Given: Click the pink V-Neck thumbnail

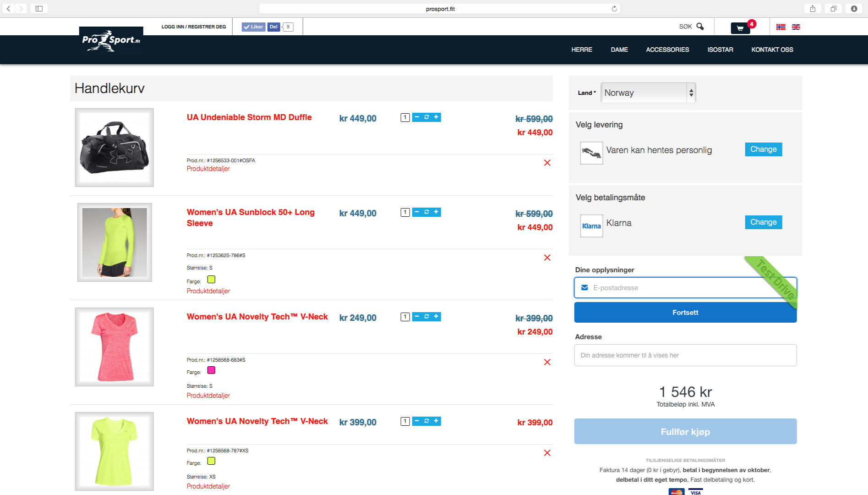Looking at the screenshot, I should pyautogui.click(x=115, y=347).
